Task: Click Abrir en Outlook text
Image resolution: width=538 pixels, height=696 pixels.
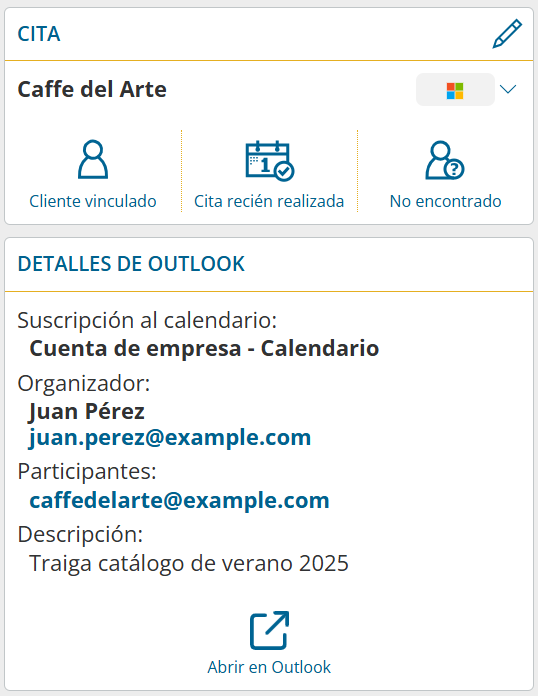Action: (269, 667)
